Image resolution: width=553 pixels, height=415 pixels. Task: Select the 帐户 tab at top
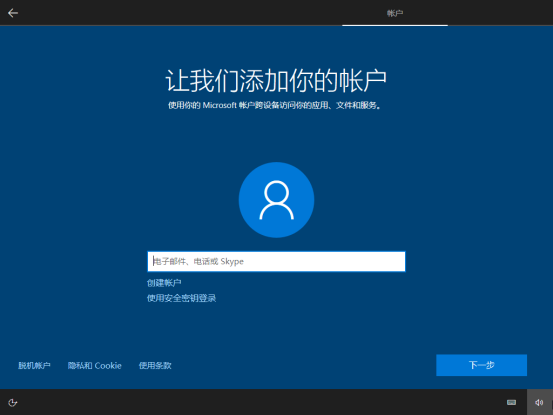point(395,13)
